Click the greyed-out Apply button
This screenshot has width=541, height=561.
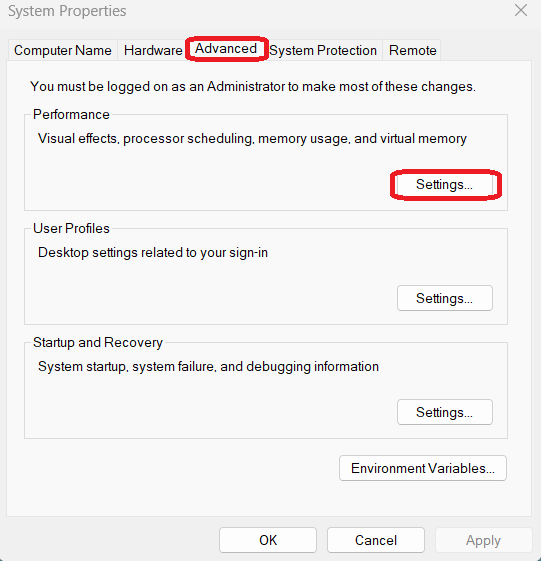(483, 540)
